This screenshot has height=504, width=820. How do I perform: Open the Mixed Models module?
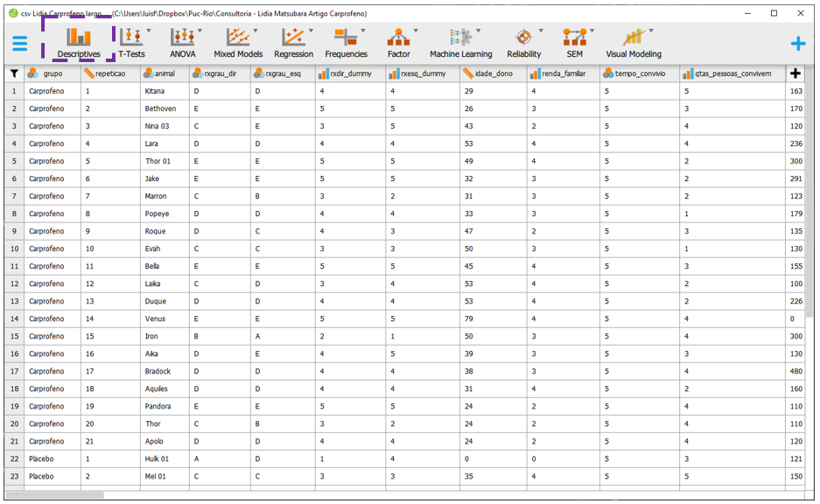(x=238, y=42)
